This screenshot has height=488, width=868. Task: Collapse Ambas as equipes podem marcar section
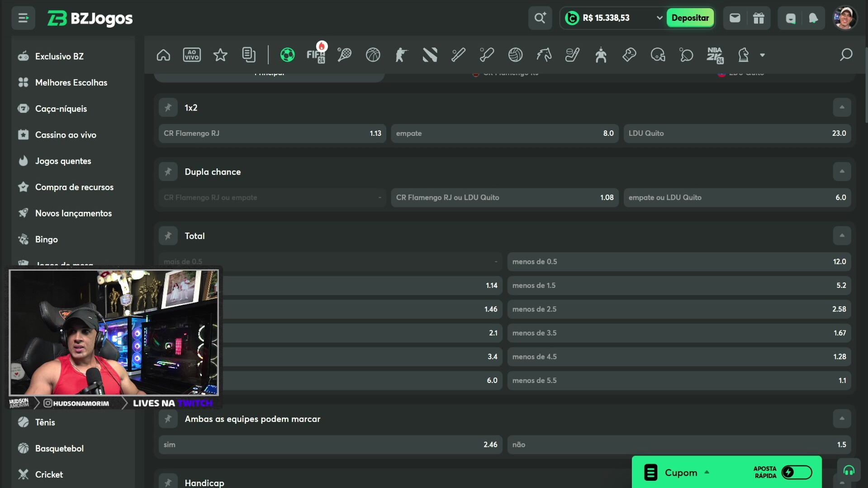pos(842,419)
